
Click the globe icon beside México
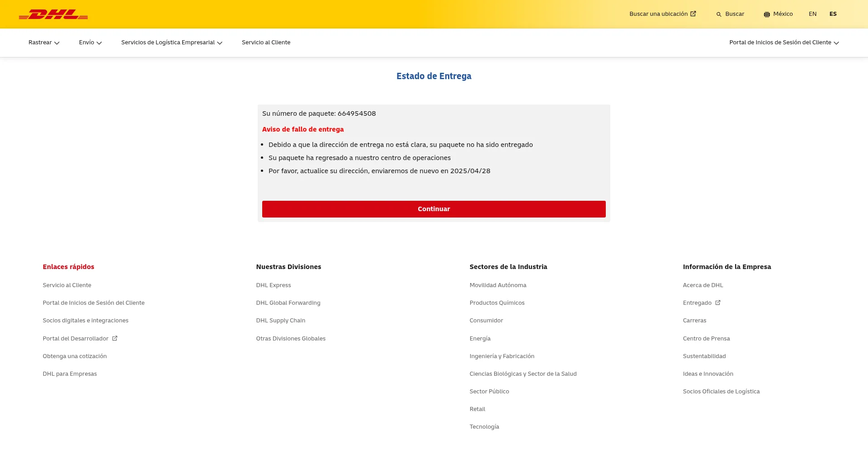[767, 14]
